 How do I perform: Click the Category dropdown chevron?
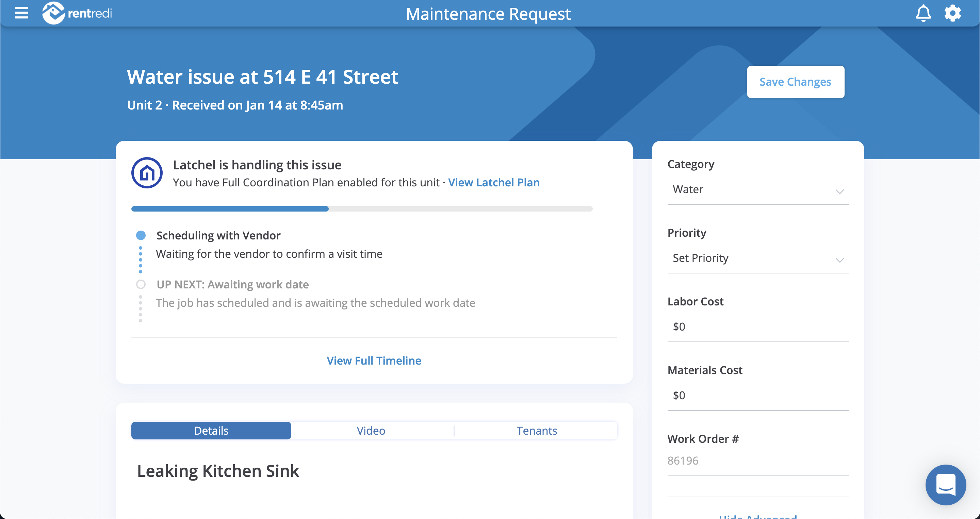(x=839, y=191)
